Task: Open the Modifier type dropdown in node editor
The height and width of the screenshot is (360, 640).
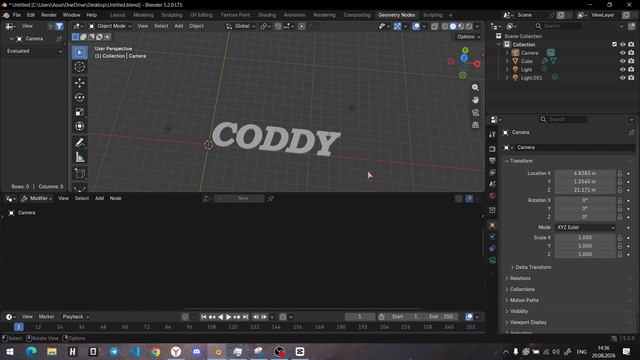Action: 36,198
